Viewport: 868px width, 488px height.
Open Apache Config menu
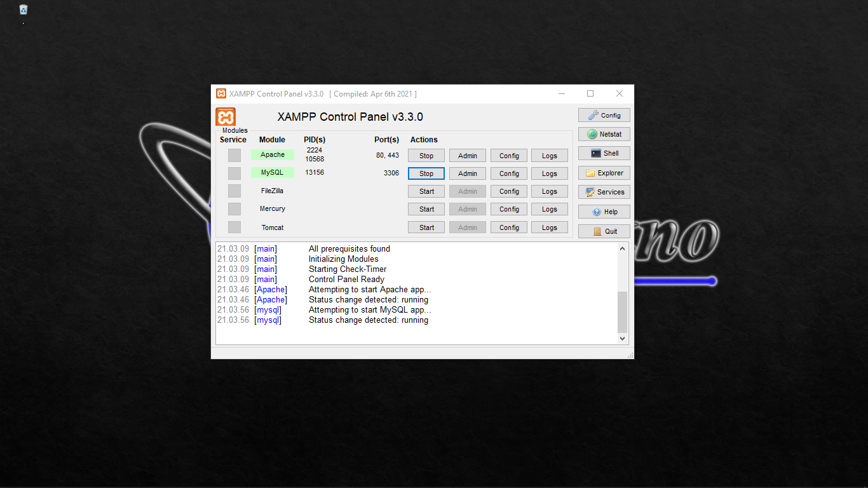coord(509,156)
